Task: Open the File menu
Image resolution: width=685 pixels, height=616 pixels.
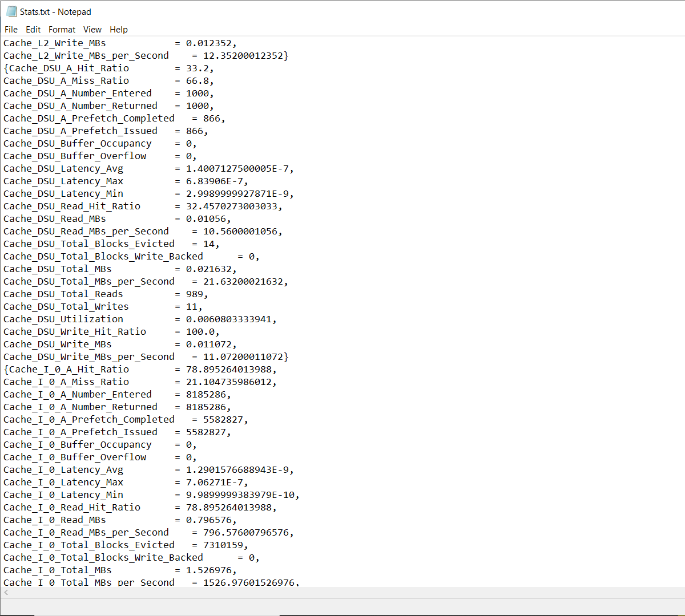Action: [11, 30]
